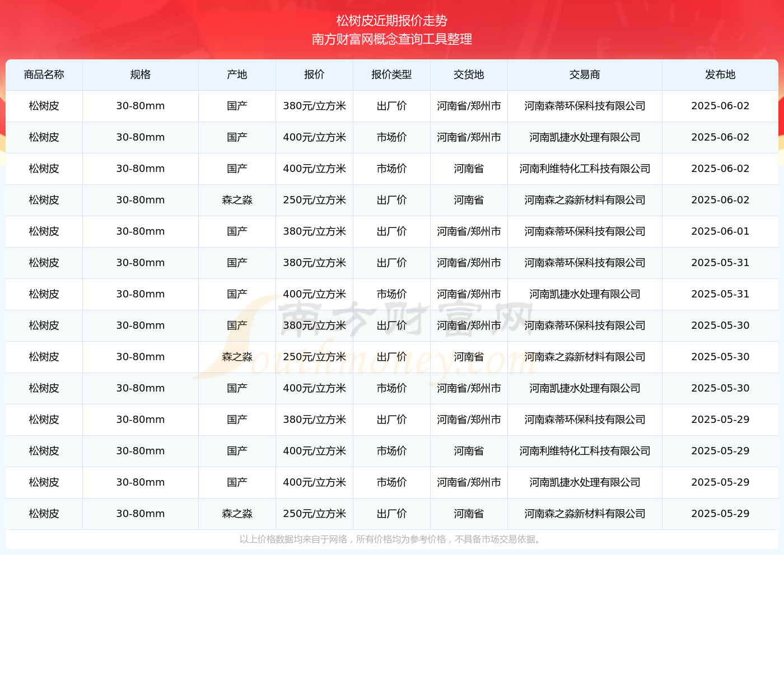Screen dimensions: 784x675
Task: Click the 发布地 column header
Action: pos(720,75)
